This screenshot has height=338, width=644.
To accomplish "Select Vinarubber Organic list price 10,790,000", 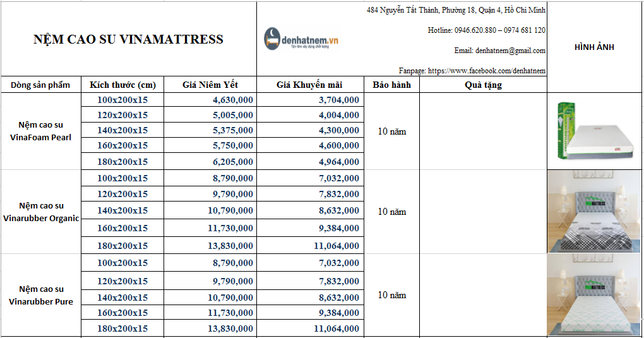I will [210, 210].
